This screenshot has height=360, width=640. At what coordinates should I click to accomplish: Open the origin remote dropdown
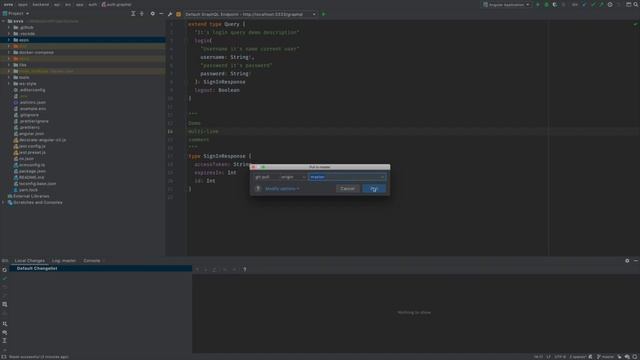(293, 177)
